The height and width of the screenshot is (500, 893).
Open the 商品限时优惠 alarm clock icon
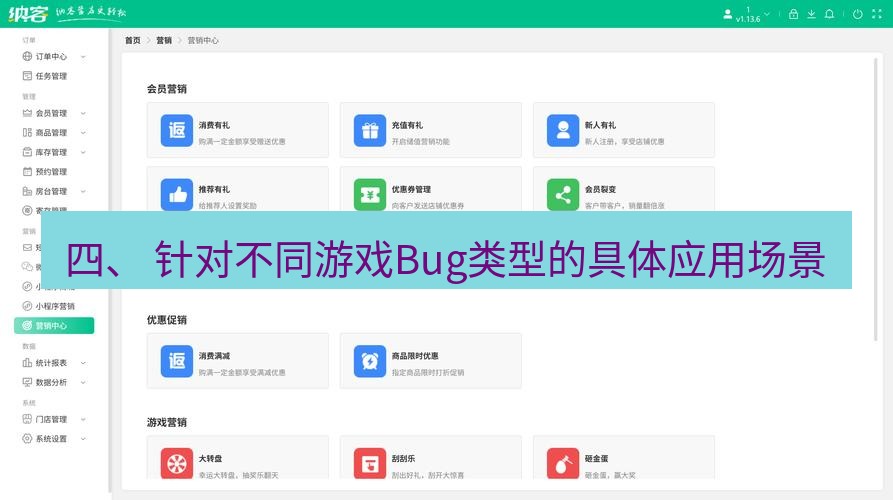tap(370, 361)
